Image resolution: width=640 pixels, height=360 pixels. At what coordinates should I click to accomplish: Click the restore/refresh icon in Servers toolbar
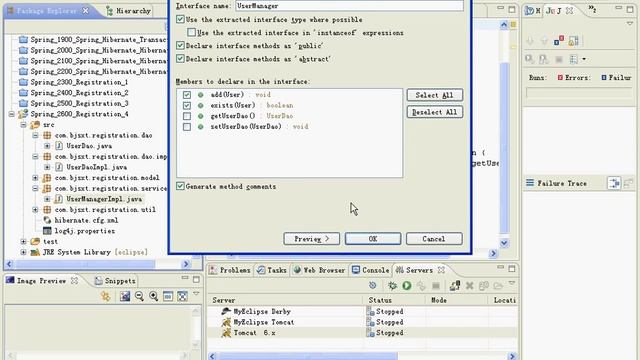point(373,285)
